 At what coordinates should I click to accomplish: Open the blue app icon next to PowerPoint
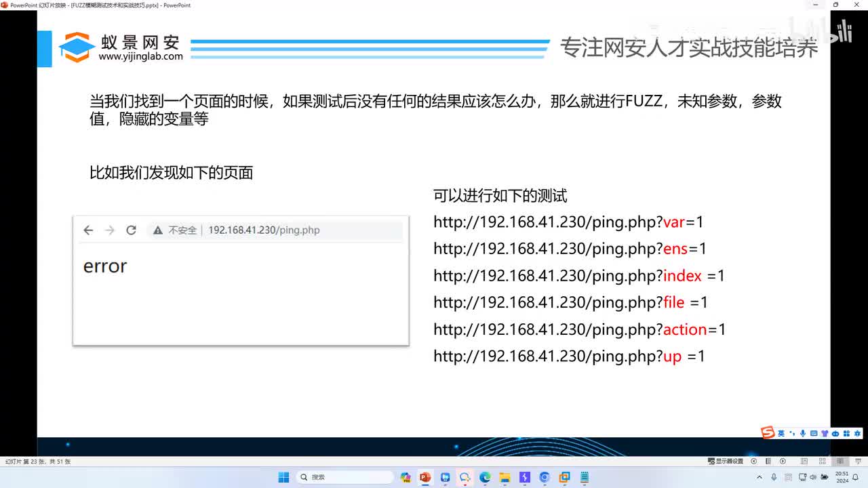click(x=446, y=477)
